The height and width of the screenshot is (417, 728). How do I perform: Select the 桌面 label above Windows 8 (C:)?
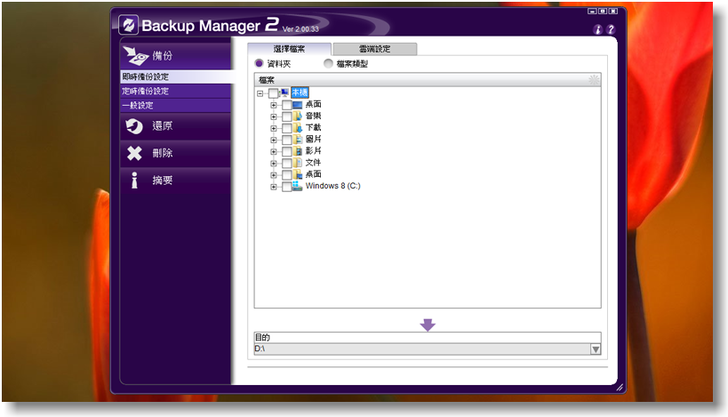[313, 174]
